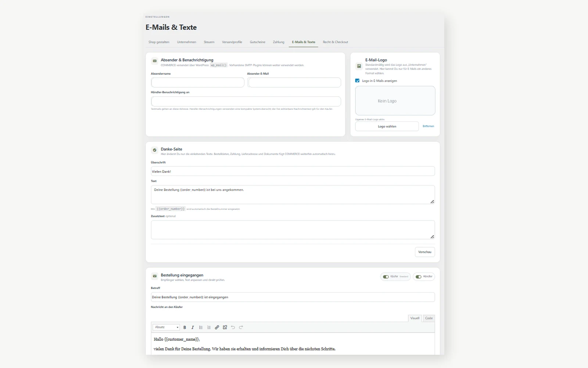
Task: Click the checkmark icon beside Danke-Seite
Action: pos(155,150)
